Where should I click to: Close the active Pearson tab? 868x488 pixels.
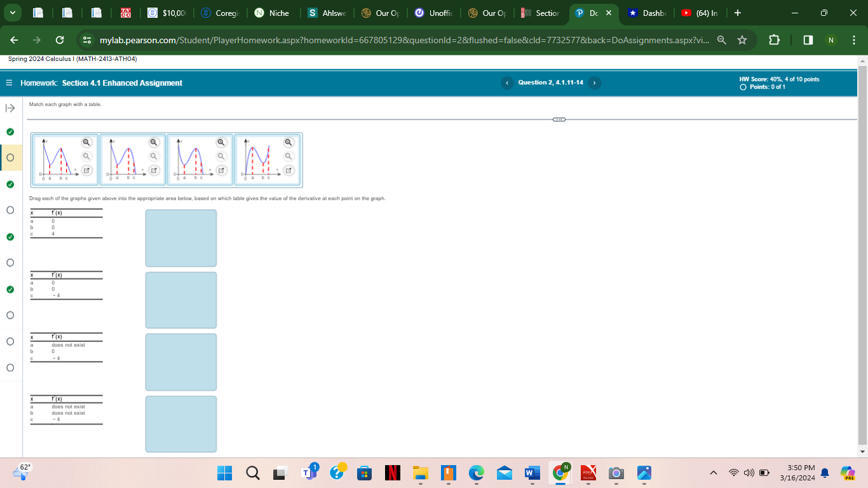pos(608,13)
